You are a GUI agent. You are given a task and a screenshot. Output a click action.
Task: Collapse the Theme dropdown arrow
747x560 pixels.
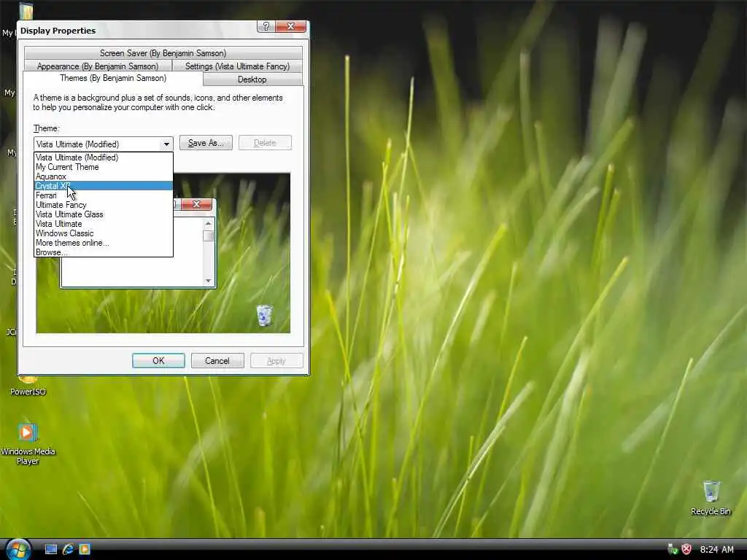pos(166,144)
